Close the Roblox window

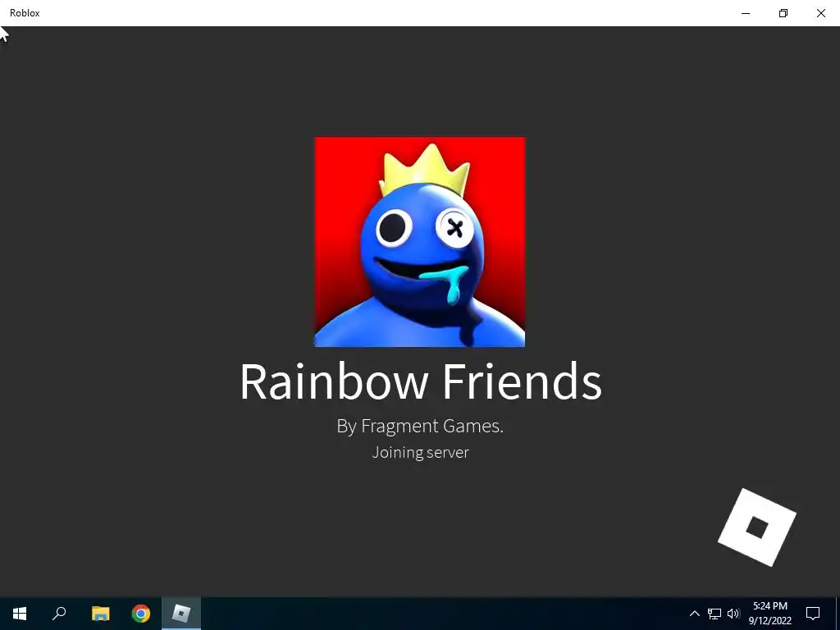coord(820,13)
